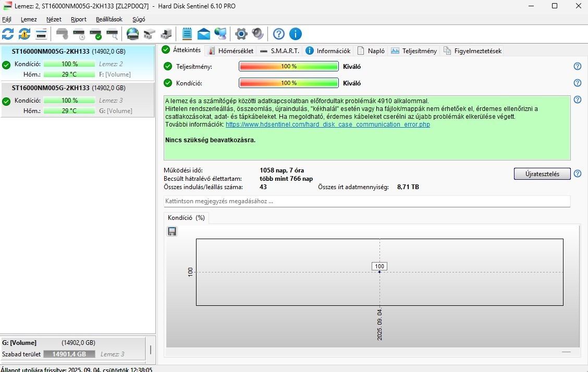Viewport: 588px width, 372px height.
Task: Open the Beállítások menu
Action: click(109, 19)
